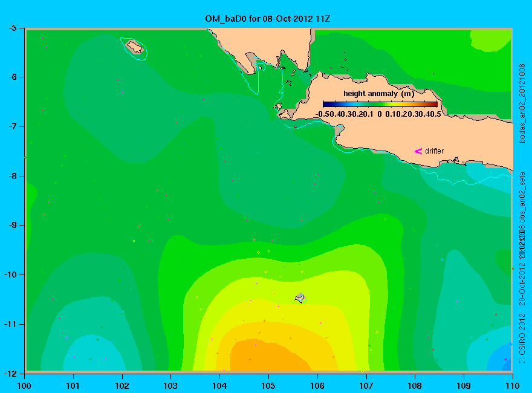
Task: Click the x-axis tick label 106
Action: pos(317,386)
